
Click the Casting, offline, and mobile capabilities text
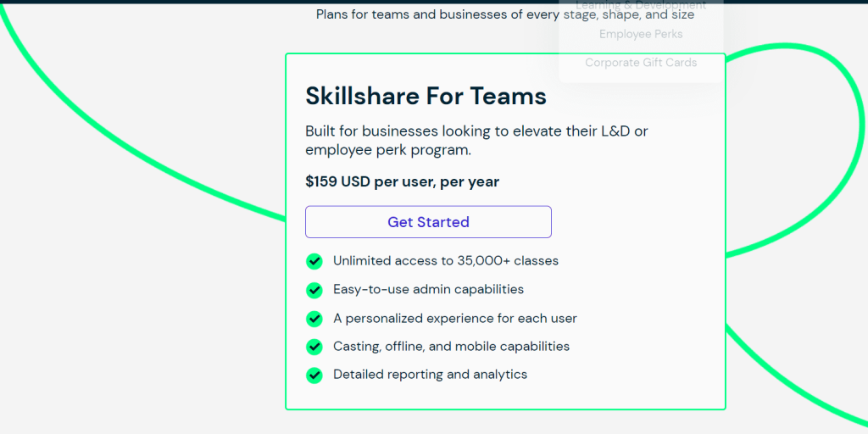(451, 347)
